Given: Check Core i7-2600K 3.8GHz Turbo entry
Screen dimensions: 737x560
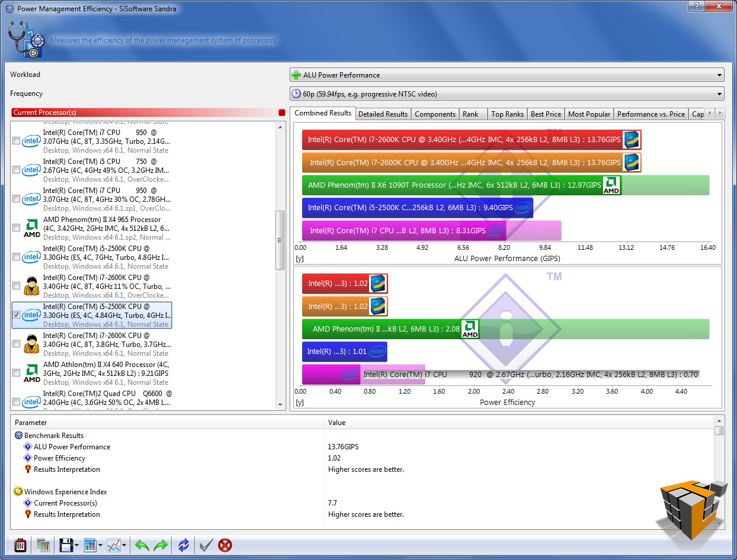Looking at the screenshot, I should tap(16, 344).
